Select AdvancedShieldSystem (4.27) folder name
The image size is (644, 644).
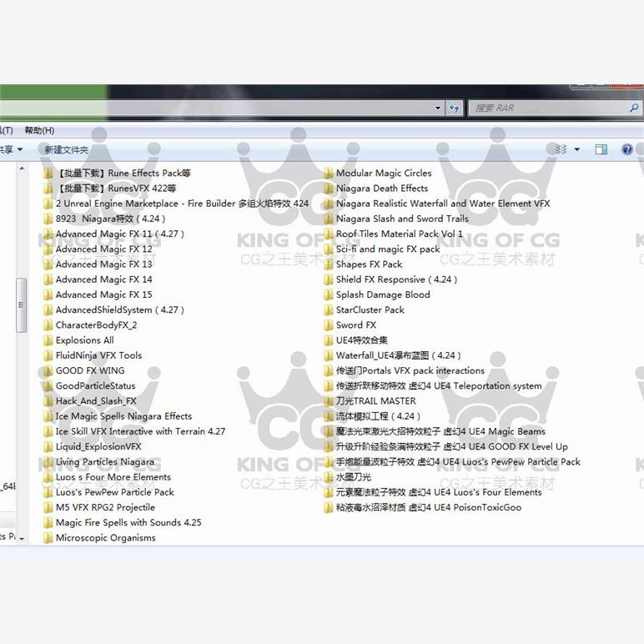120,310
